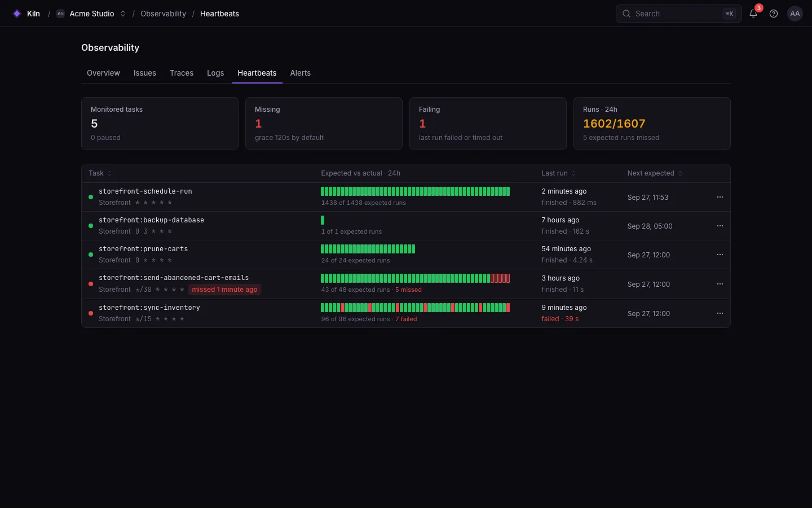The width and height of the screenshot is (812, 508).
Task: Switch to the Logs tab
Action: coord(215,73)
